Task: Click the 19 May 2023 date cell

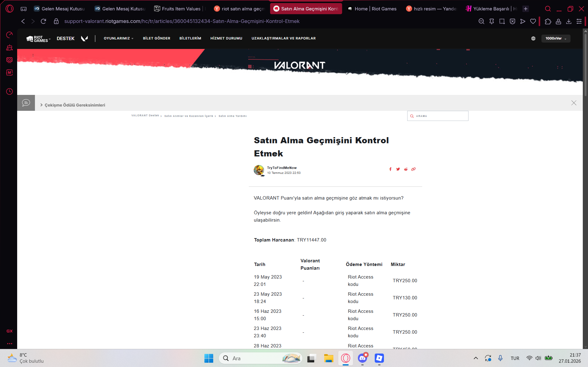Action: tap(268, 281)
